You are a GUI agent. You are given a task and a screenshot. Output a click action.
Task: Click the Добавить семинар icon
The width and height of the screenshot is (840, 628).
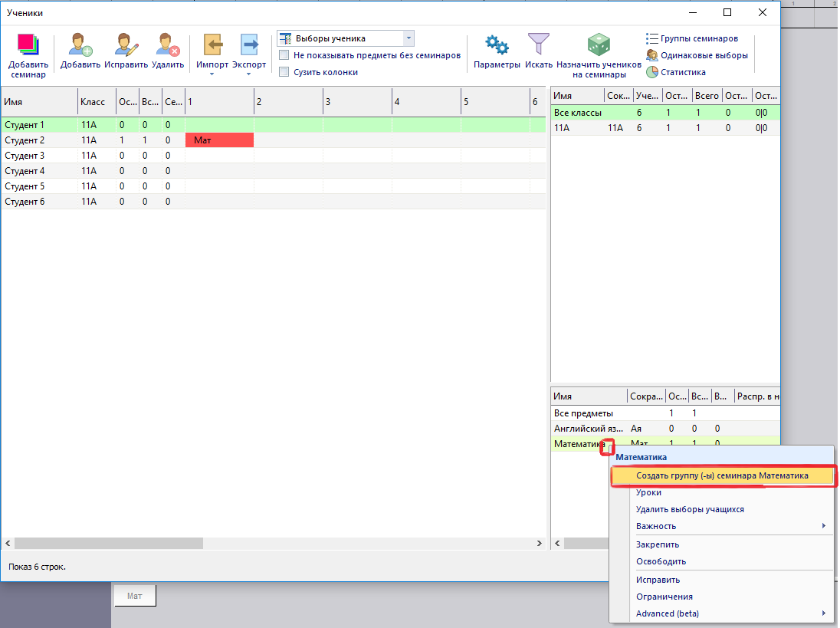[x=28, y=45]
